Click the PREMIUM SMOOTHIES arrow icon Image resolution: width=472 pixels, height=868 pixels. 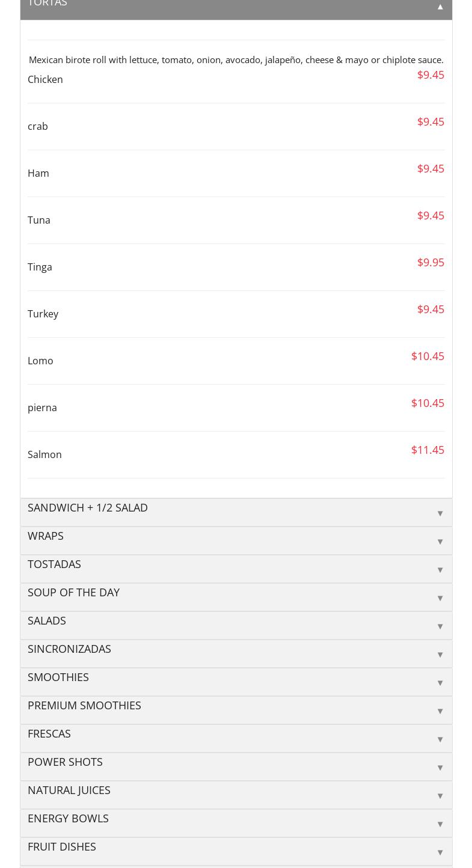[x=440, y=711]
